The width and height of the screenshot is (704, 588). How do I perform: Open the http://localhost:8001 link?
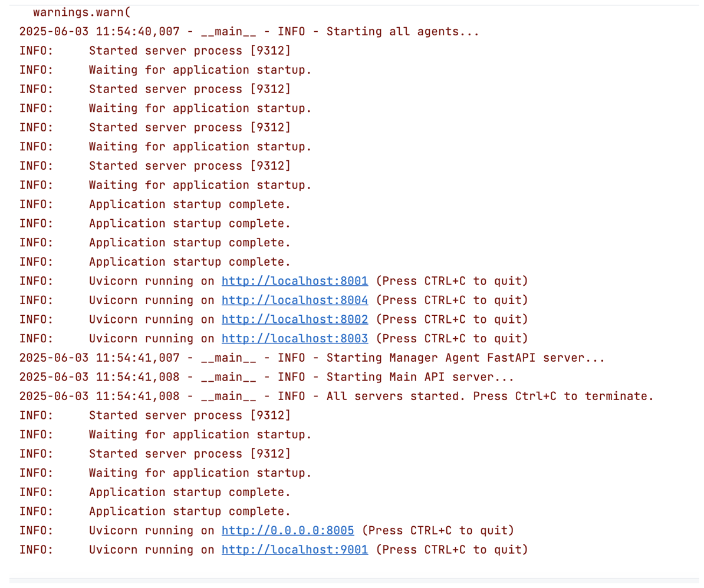click(294, 280)
